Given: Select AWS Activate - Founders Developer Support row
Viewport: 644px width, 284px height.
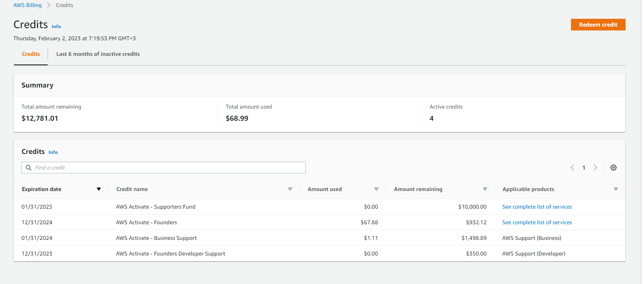Looking at the screenshot, I should [319, 254].
